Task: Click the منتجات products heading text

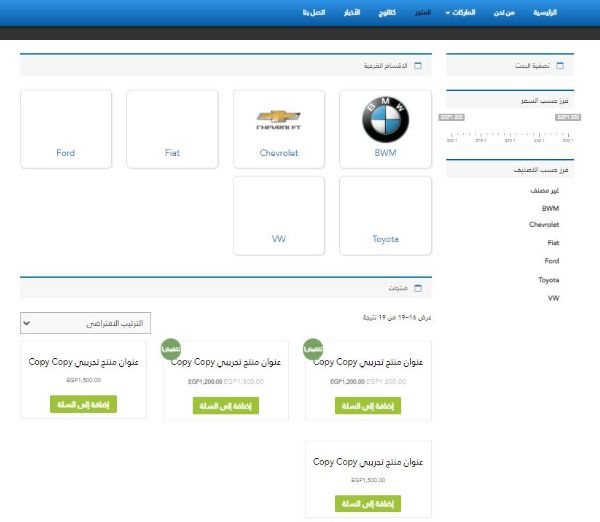Action: 398,288
